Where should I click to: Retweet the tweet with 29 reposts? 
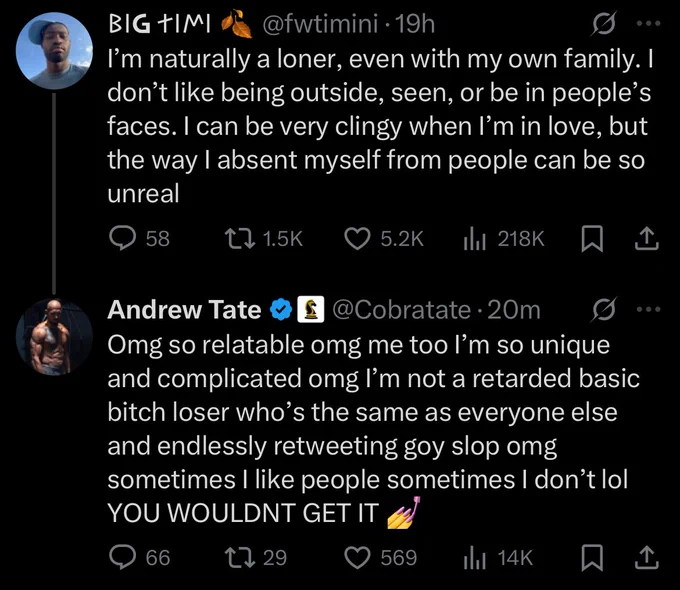(x=239, y=557)
